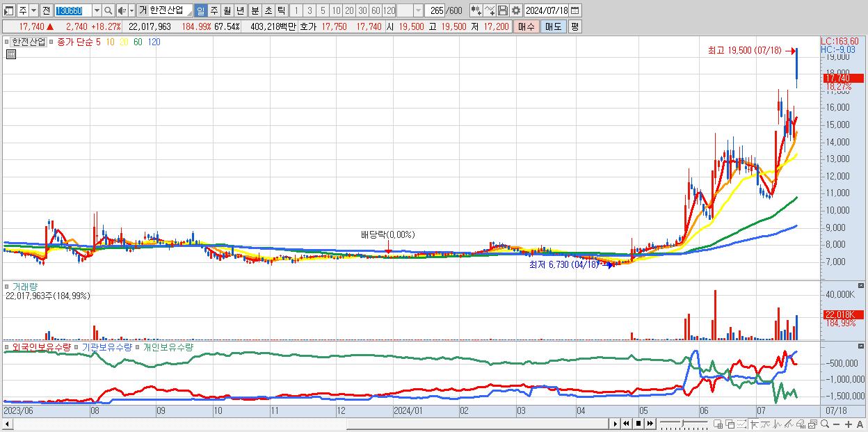Viewport: 868px width, 432px height.
Task: Click the speaker sound icon
Action: [x=122, y=10]
